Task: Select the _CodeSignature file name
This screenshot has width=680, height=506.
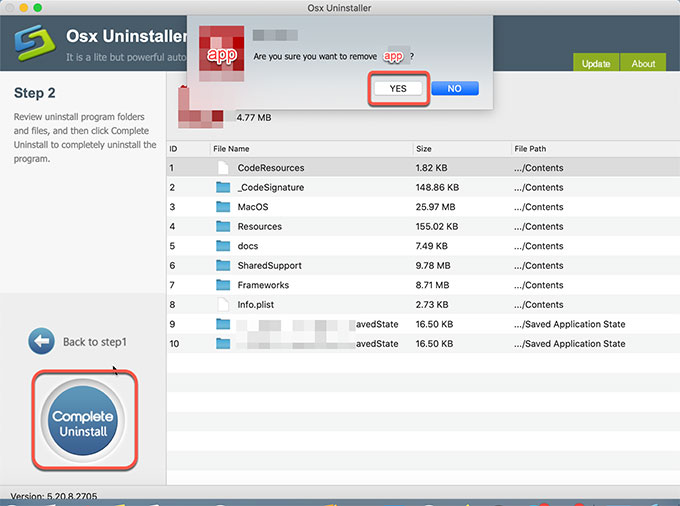Action: pyautogui.click(x=271, y=187)
